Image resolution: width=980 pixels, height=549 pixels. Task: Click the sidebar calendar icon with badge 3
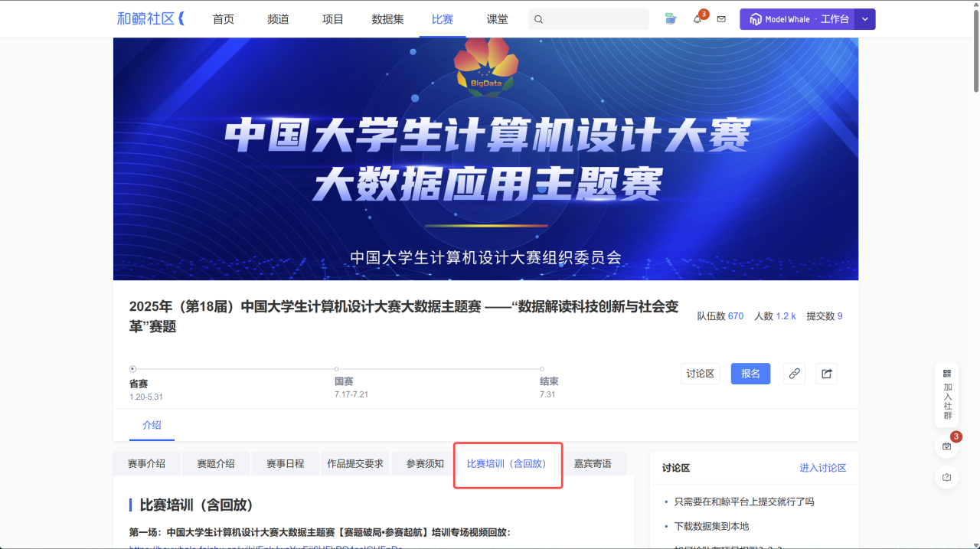coord(947,446)
